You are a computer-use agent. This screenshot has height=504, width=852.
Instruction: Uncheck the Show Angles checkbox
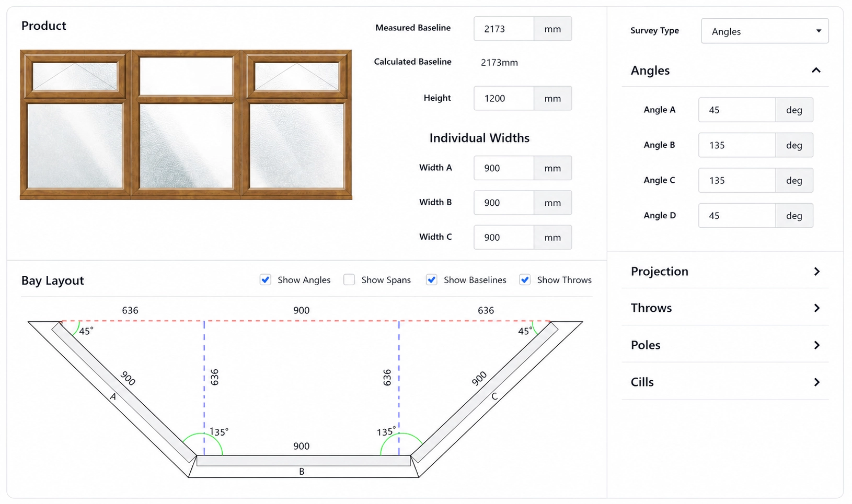(x=266, y=280)
